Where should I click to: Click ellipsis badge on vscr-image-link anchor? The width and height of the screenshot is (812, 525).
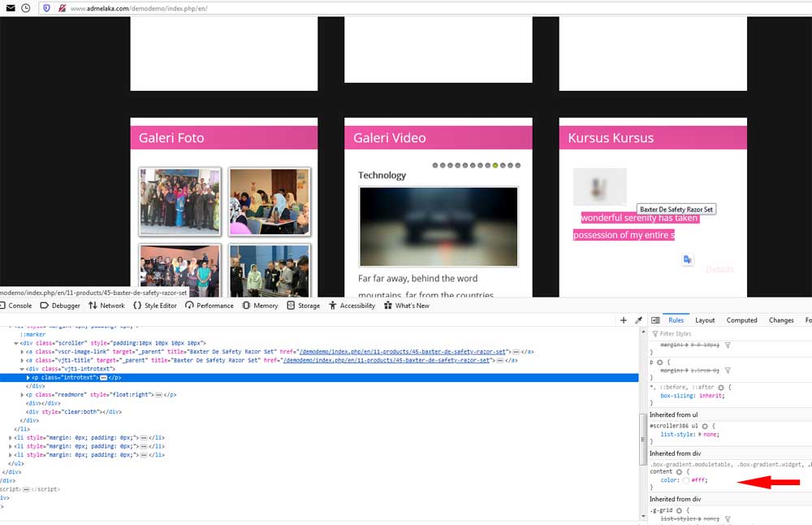(516, 352)
